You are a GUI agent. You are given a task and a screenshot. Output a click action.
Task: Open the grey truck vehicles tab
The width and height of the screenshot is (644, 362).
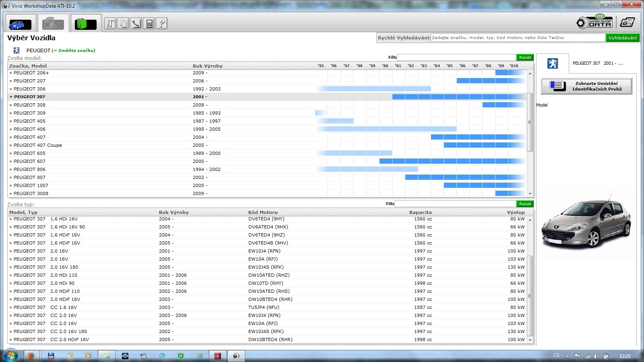(53, 24)
